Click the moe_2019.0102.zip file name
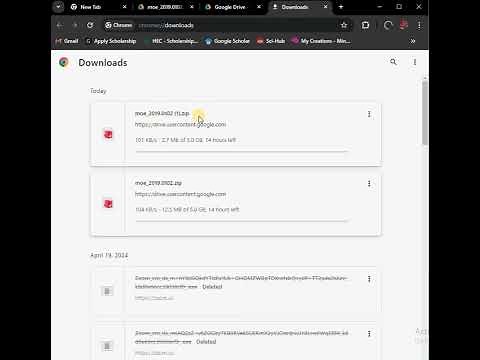Screen dimensions: 480x360 coord(158,183)
